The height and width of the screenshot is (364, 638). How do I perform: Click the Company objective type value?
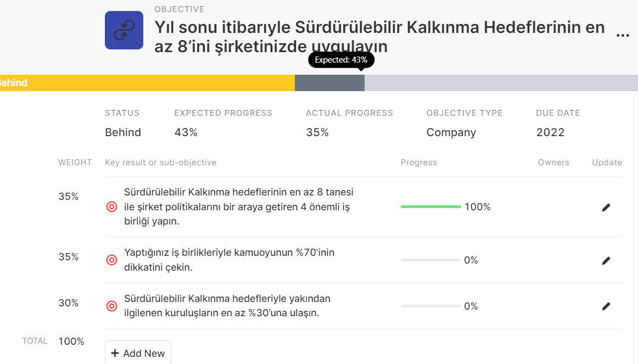[x=451, y=132]
